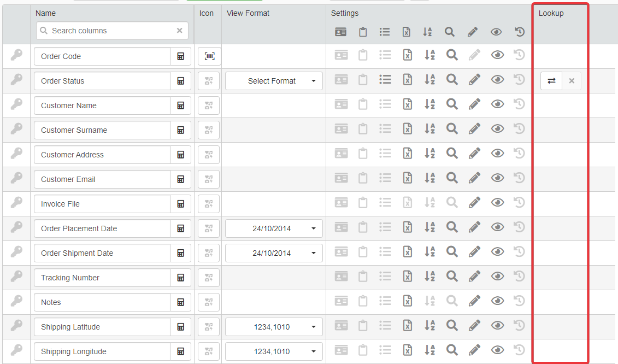The width and height of the screenshot is (618, 364).
Task: Click the lookup swap button for Order Status
Action: pyautogui.click(x=551, y=81)
